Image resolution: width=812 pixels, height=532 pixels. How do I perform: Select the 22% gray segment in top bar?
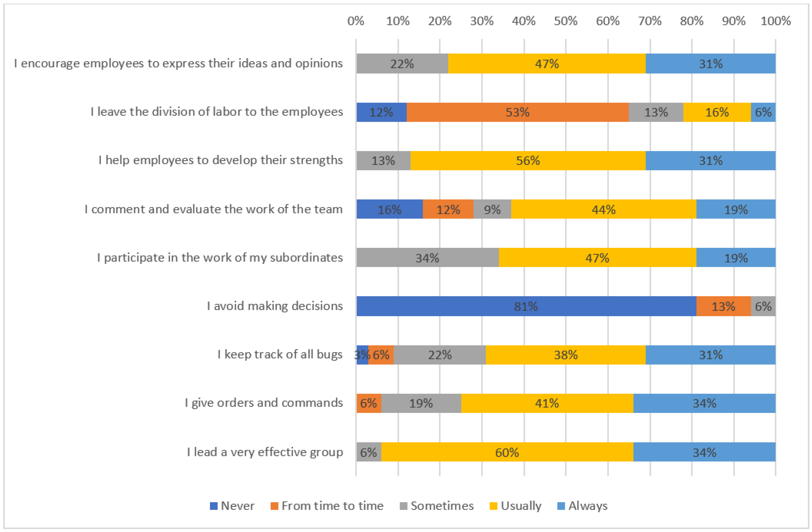pos(402,64)
